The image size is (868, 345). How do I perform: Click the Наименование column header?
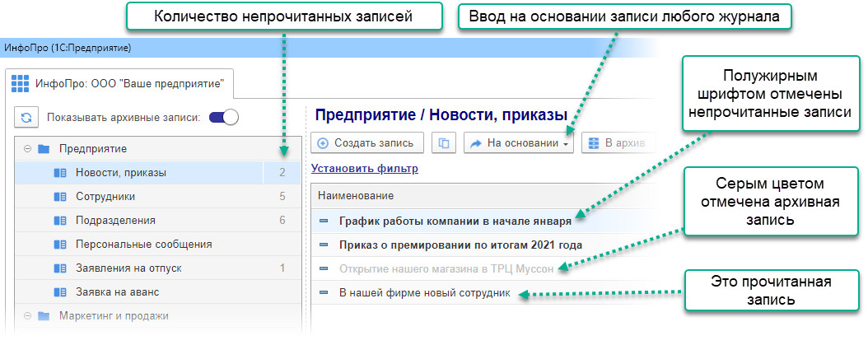(356, 196)
